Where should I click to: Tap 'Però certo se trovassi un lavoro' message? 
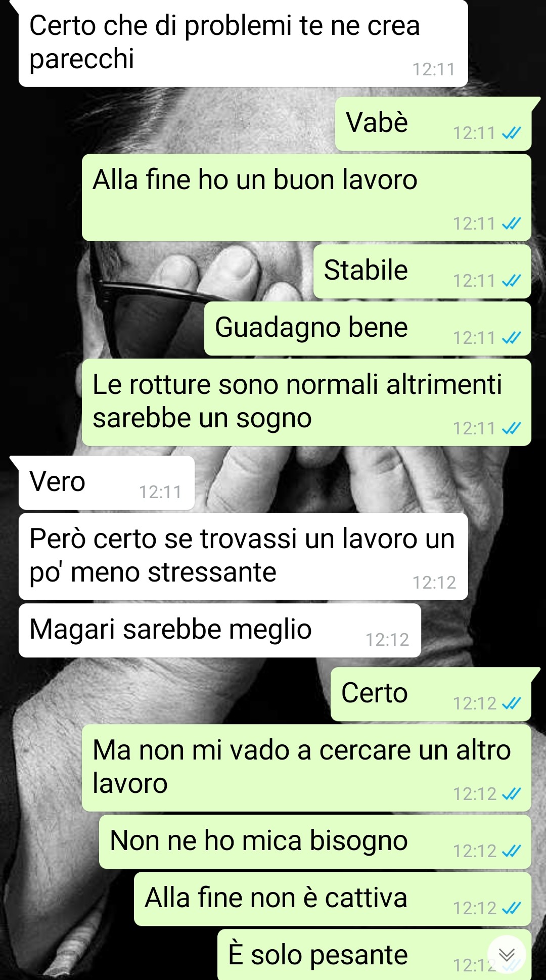243,557
